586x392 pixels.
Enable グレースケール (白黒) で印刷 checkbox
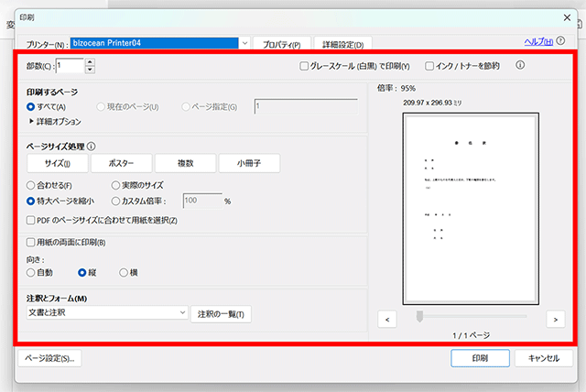(x=304, y=66)
